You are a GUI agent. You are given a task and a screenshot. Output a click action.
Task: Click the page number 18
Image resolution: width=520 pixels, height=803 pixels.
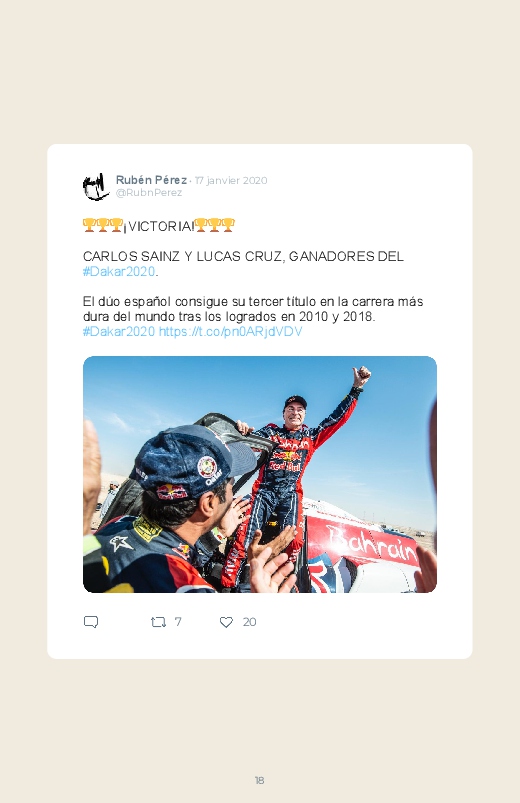(259, 780)
